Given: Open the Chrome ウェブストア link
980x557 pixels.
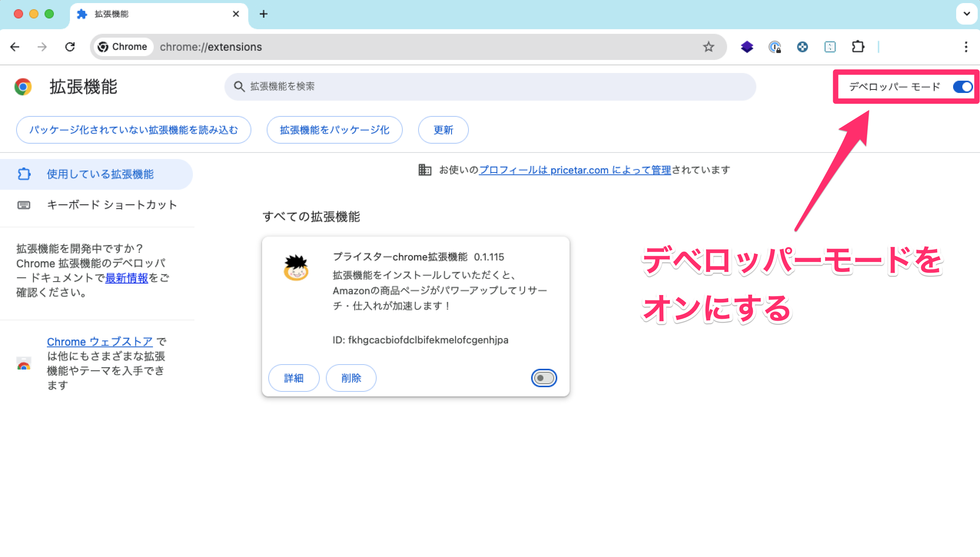Looking at the screenshot, I should coord(100,341).
